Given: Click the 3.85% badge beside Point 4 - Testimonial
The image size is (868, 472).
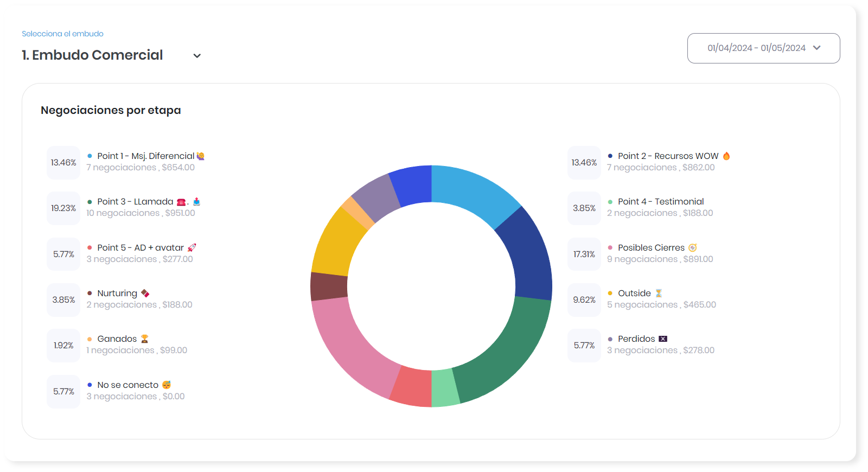Looking at the screenshot, I should click(584, 208).
